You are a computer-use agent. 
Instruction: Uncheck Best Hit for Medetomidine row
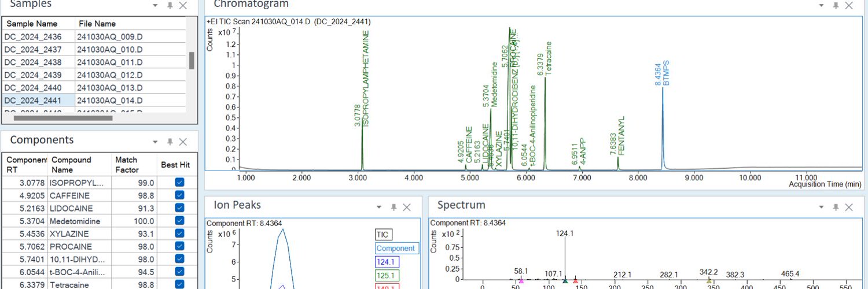coord(179,221)
